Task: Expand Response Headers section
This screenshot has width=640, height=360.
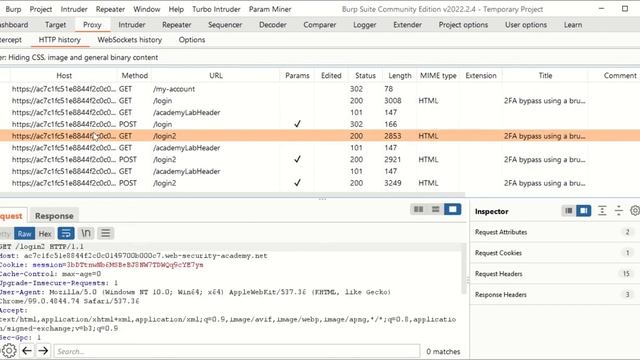Action: [x=554, y=294]
